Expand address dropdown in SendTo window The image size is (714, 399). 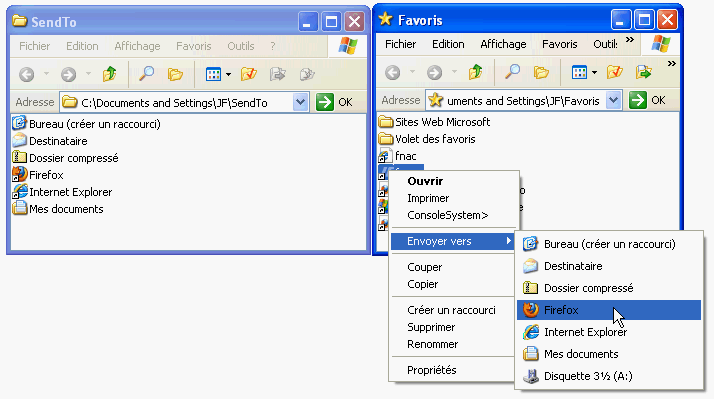point(301,102)
